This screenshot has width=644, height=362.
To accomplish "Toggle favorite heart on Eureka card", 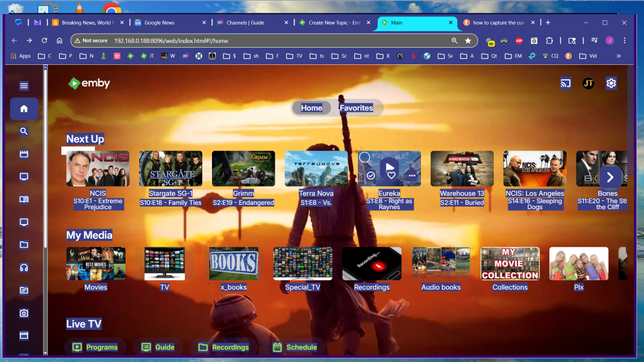I will coord(391,175).
